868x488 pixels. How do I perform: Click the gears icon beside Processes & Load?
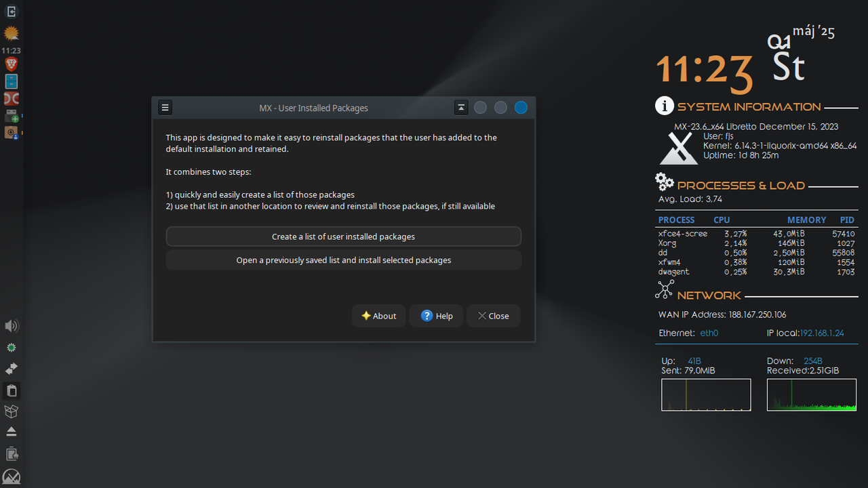pos(665,182)
